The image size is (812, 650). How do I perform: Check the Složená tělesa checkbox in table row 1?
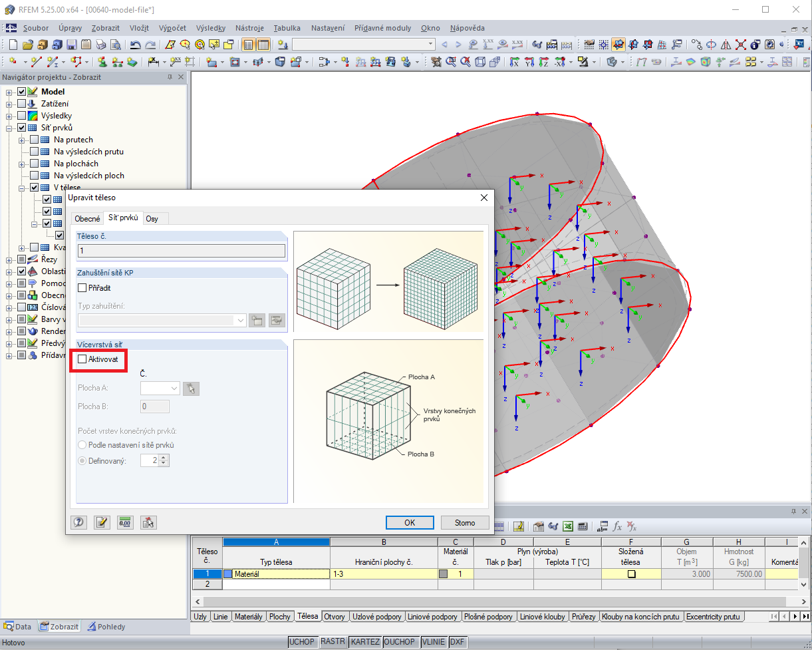(631, 573)
